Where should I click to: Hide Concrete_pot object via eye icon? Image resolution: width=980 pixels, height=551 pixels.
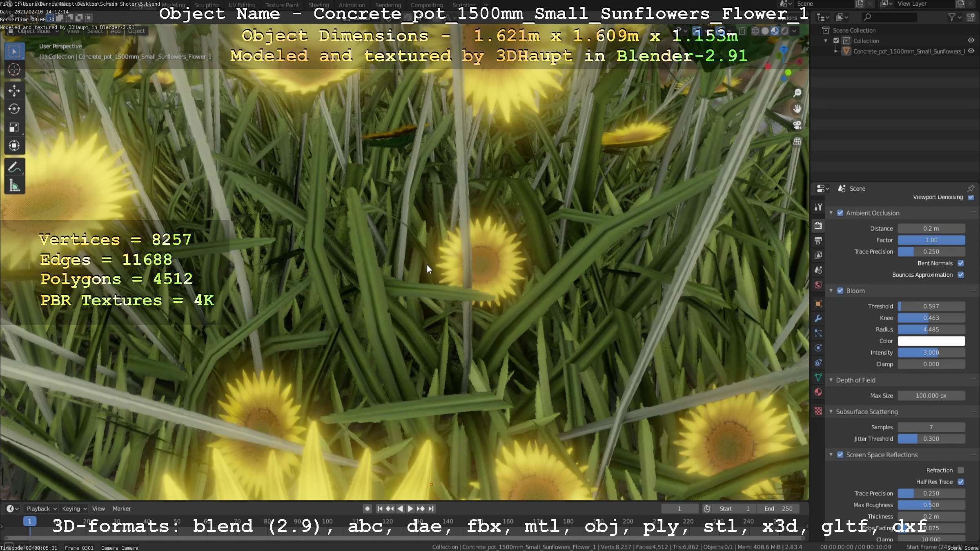971,51
